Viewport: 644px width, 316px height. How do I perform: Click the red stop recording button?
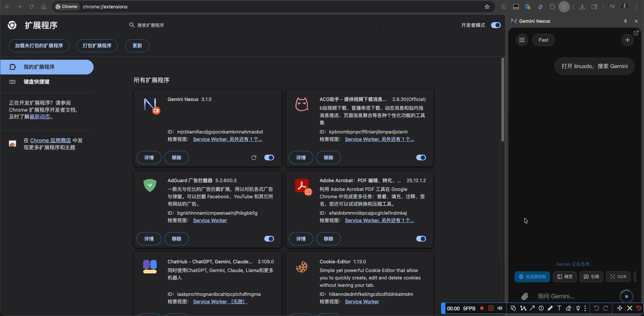[482, 308]
